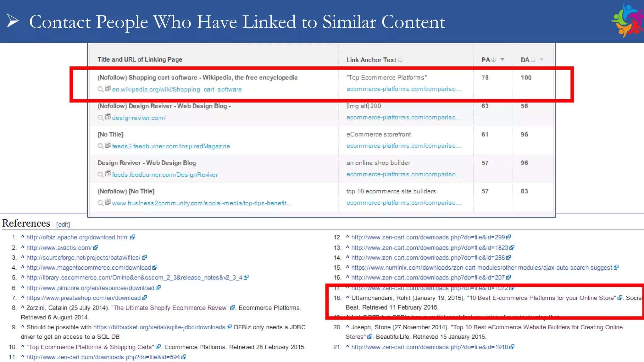
Task: Click external link icon after magentocommerce reference
Action: point(155,267)
